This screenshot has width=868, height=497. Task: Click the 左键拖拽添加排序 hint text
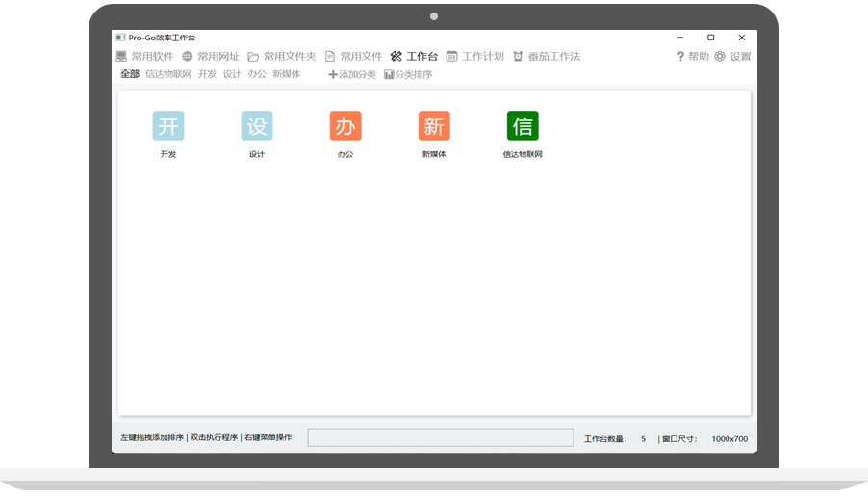point(152,437)
